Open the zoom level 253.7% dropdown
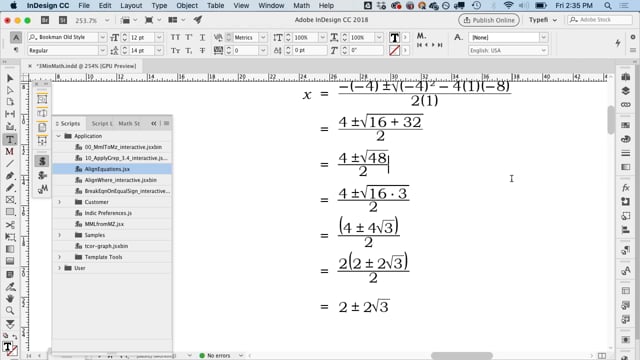Viewport: 640px width, 360px height. point(107,20)
